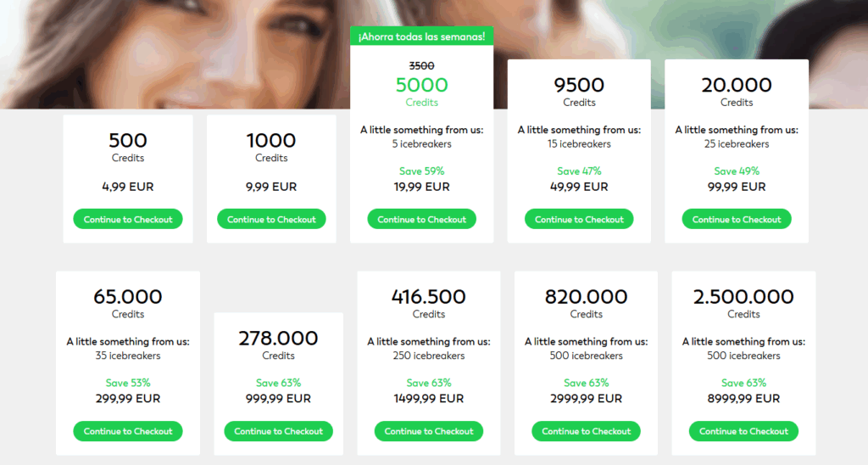Continue to Checkout for 1000 credits

point(271,219)
